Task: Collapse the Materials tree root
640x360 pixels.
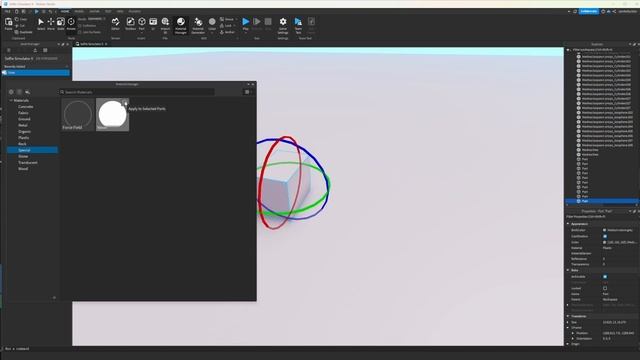Action: 11,100
